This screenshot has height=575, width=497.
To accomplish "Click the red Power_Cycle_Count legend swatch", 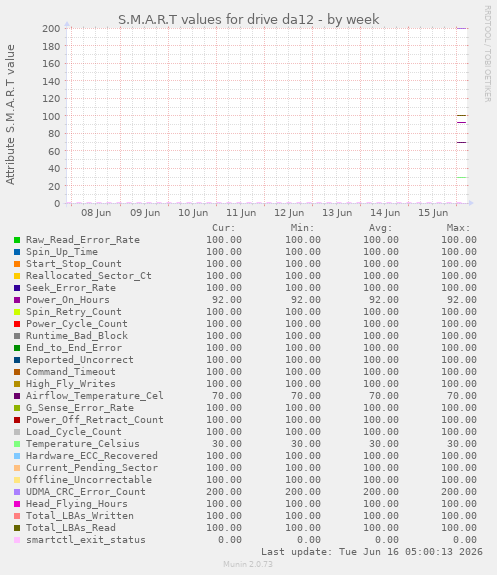I will (17, 324).
